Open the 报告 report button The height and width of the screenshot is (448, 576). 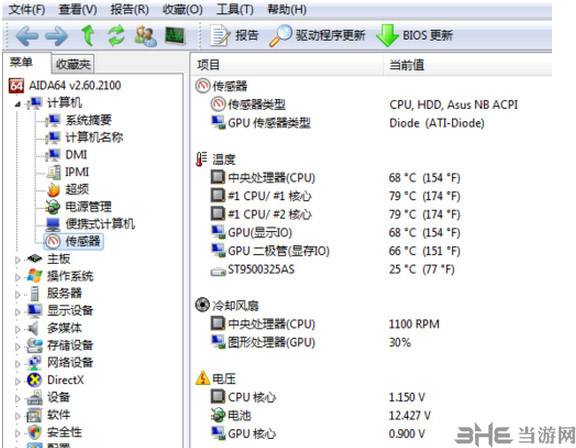(234, 36)
